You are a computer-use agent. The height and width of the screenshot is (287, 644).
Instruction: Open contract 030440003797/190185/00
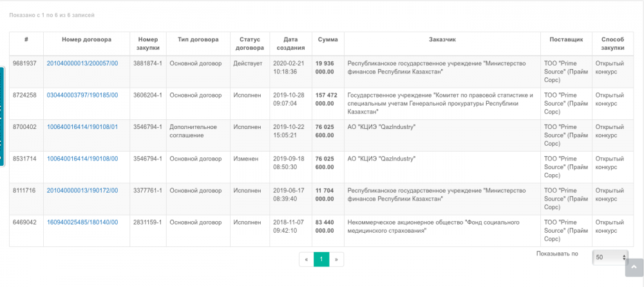click(82, 95)
